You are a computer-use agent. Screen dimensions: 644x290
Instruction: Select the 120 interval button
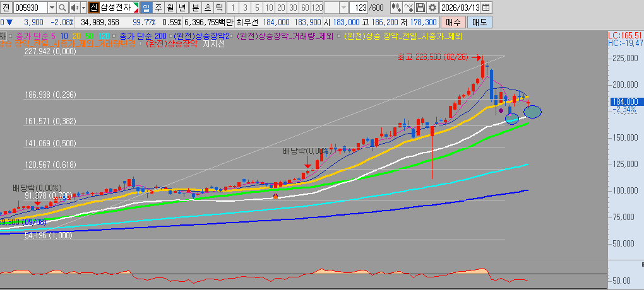point(317,8)
